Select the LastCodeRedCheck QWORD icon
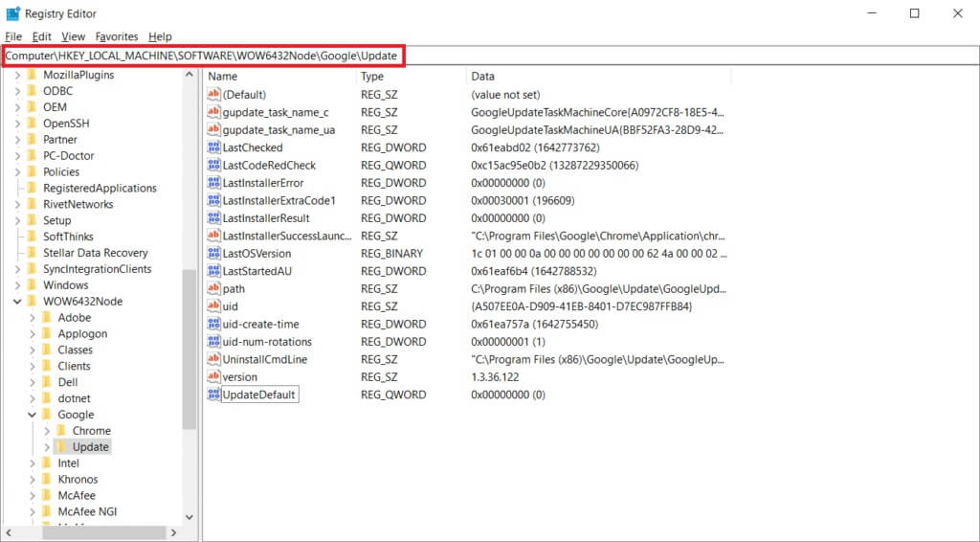This screenshot has width=980, height=542. tap(213, 165)
